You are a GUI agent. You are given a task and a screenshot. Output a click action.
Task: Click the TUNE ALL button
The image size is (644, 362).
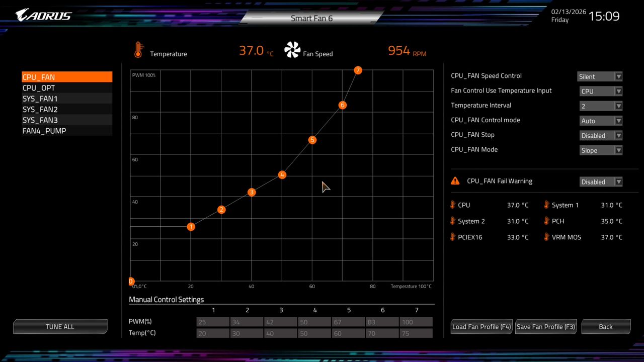tap(60, 326)
